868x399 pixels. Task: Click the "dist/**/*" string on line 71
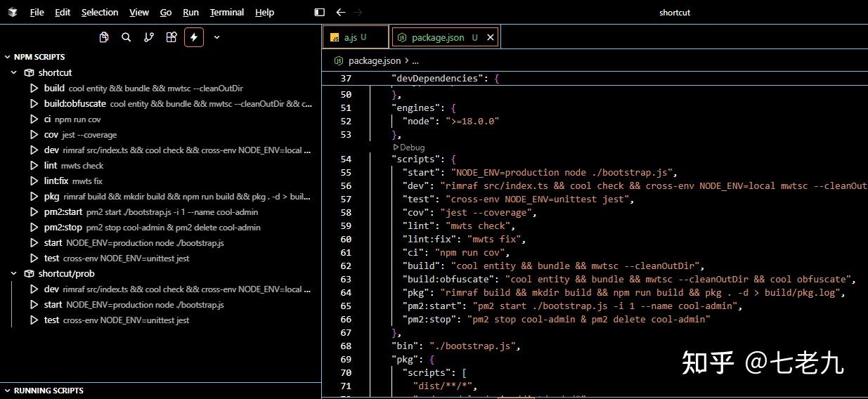443,386
